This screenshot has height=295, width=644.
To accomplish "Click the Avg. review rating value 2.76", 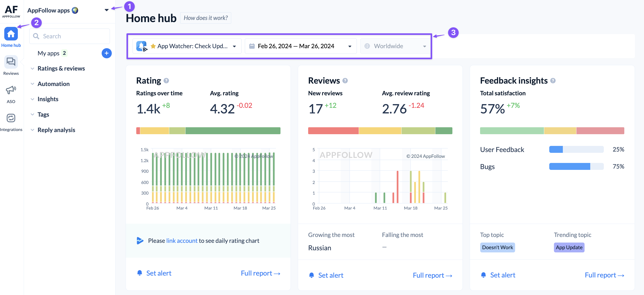I will [394, 109].
